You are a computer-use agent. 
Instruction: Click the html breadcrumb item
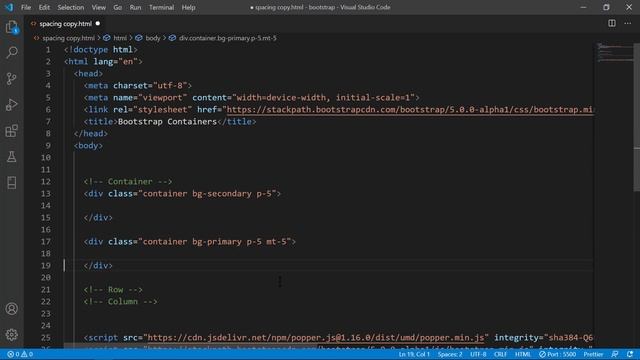click(x=120, y=38)
